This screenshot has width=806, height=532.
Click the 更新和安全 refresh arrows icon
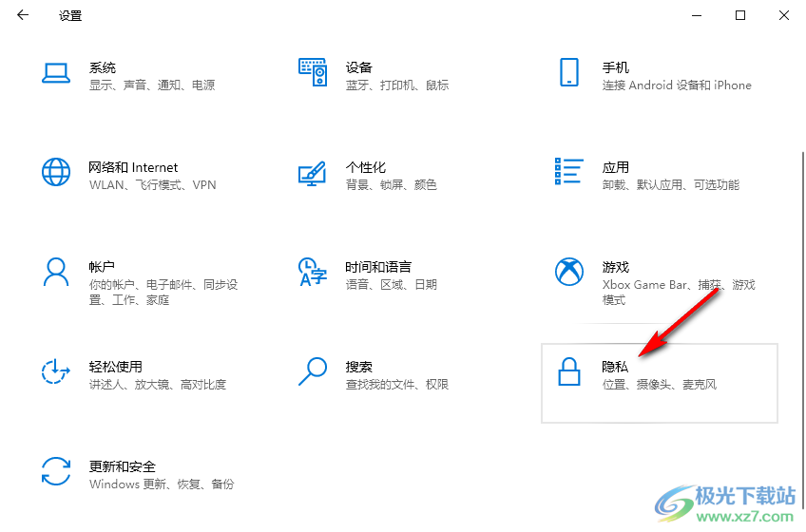(x=56, y=471)
